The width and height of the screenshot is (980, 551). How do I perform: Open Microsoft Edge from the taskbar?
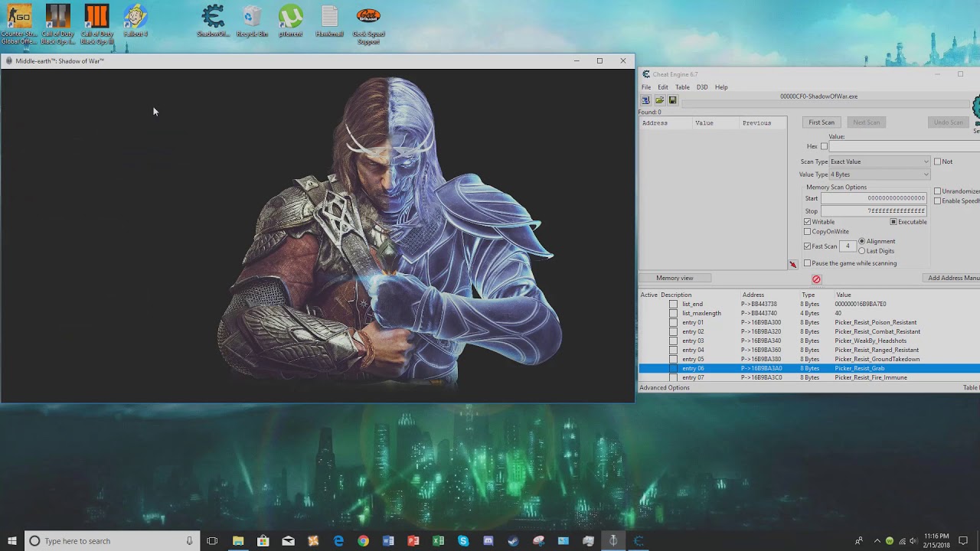point(338,541)
